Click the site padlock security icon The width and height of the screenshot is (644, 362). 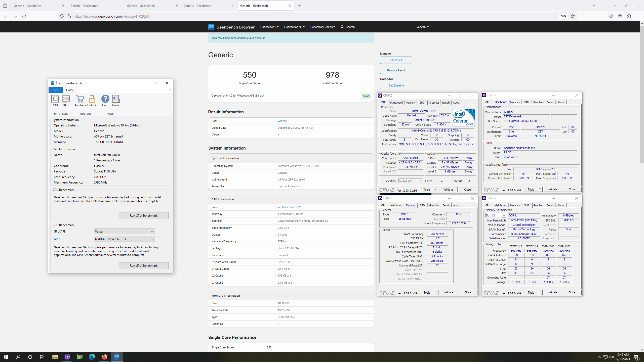(69, 16)
